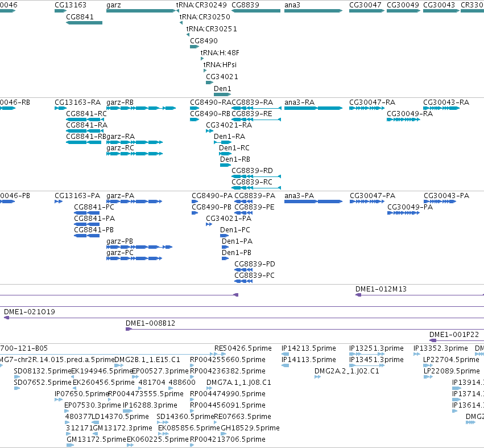Select the ana3 gene label
484x448 pixels.
pos(292,5)
